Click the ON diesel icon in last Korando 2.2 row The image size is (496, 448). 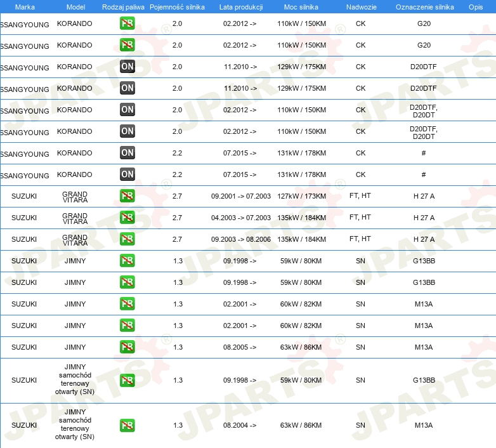pyautogui.click(x=127, y=175)
